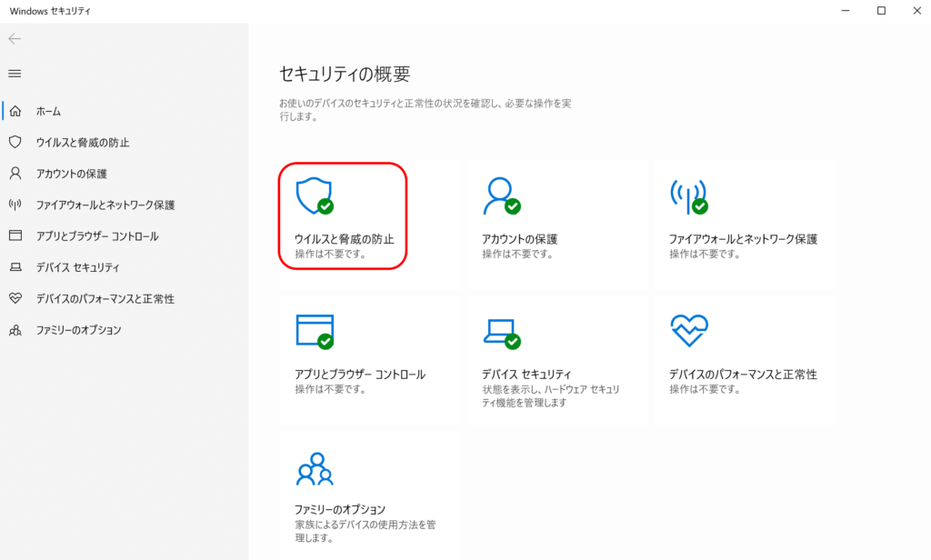Close the Windows セキュリティ window
Viewport: 931px width, 560px height.
click(x=916, y=11)
